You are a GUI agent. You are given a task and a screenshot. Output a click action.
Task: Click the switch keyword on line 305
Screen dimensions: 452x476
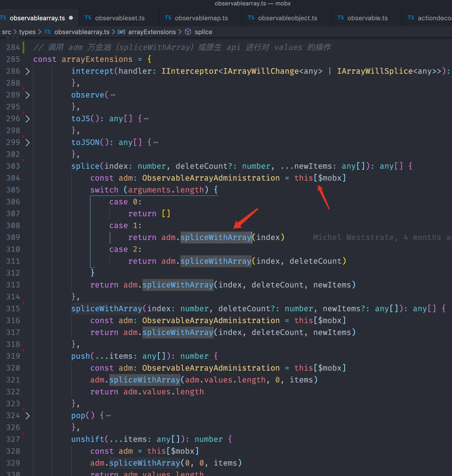point(104,190)
